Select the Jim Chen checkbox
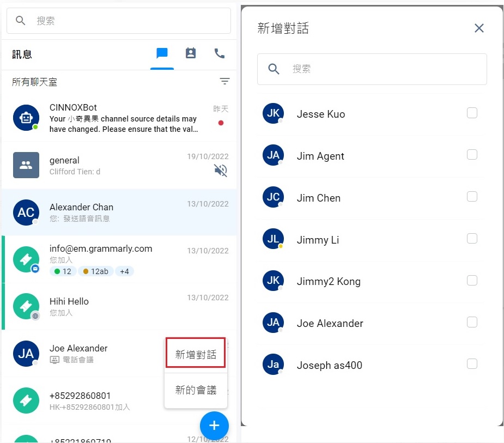504x443 pixels. coord(472,196)
